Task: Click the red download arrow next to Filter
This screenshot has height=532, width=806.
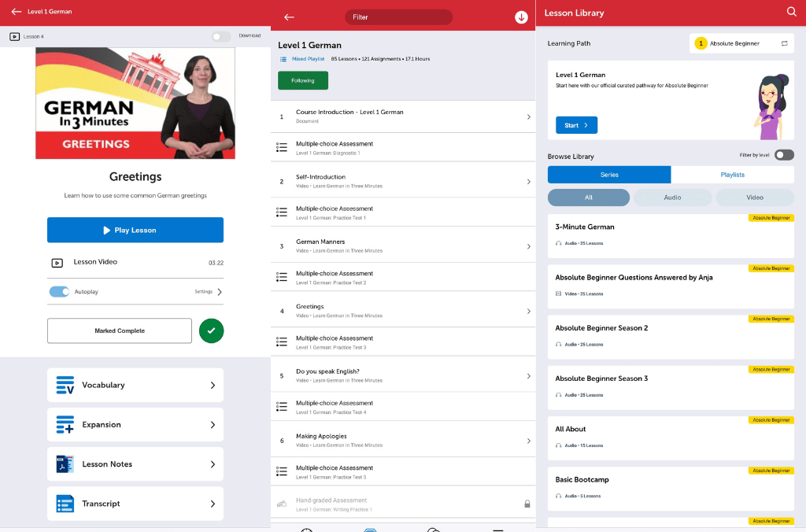Action: [521, 17]
